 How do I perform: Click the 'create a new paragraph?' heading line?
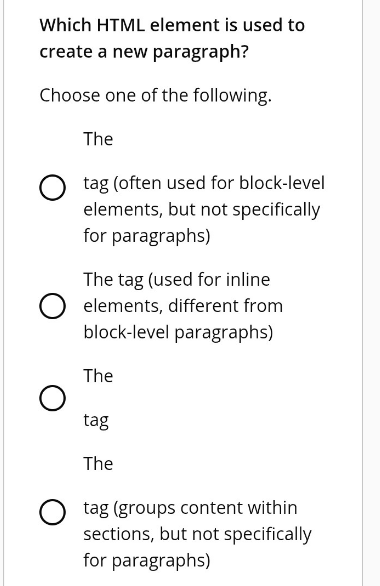144,52
